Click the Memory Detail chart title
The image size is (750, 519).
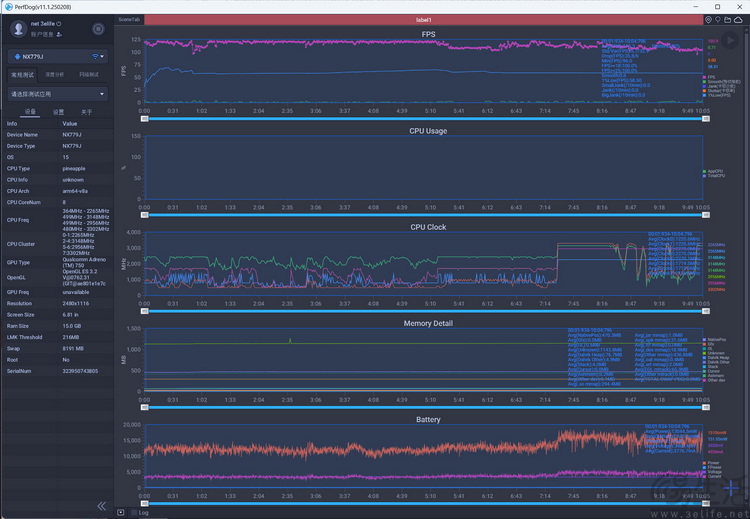(x=428, y=323)
